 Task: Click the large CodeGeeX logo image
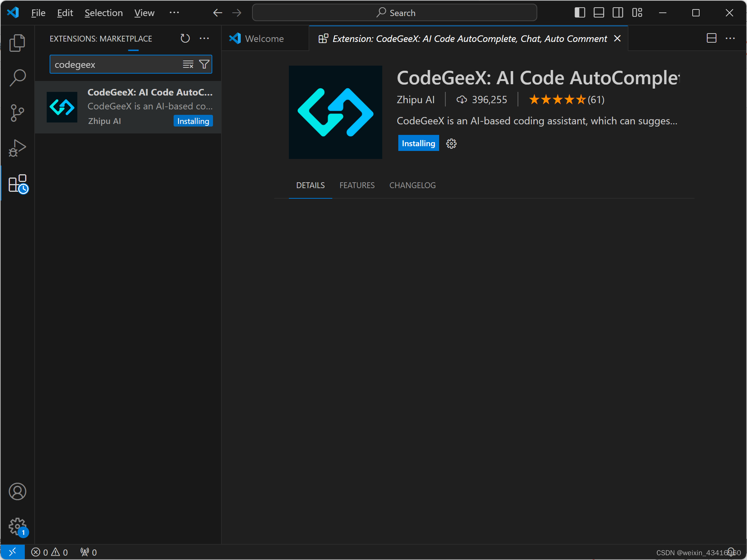pyautogui.click(x=335, y=112)
